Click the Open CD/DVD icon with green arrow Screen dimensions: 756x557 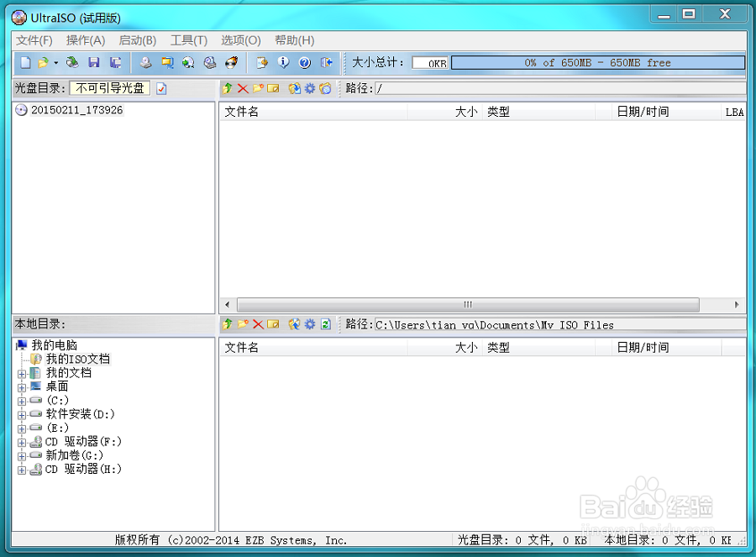point(72,63)
